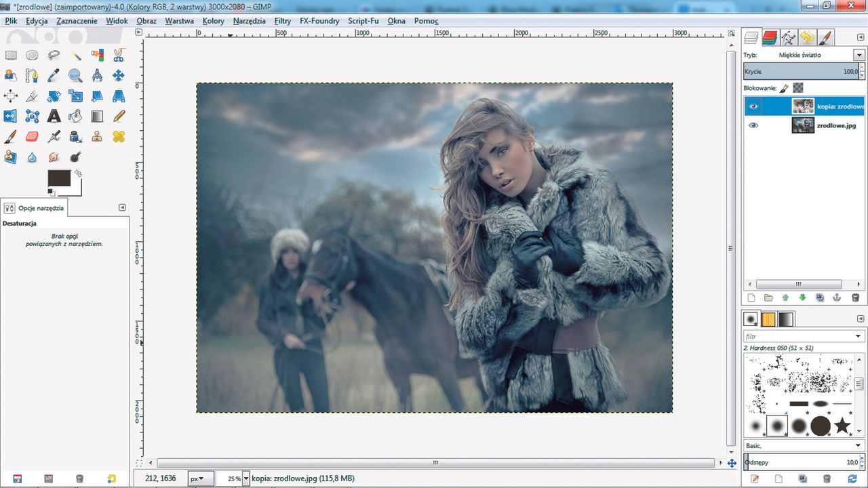Select the Blur/Sharpen droplet tool
Screen dimensions: 868x488
[32, 157]
